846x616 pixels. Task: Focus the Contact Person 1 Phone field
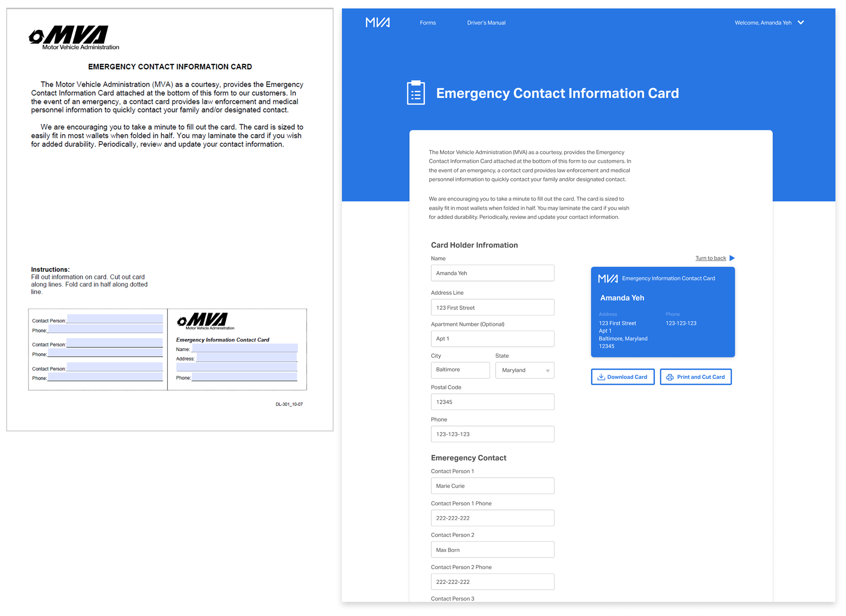(492, 518)
